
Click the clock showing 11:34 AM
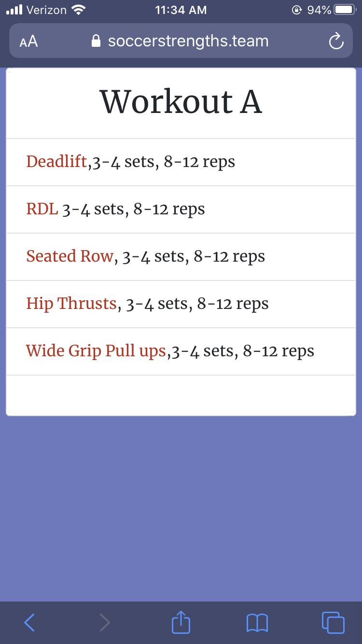(x=181, y=9)
